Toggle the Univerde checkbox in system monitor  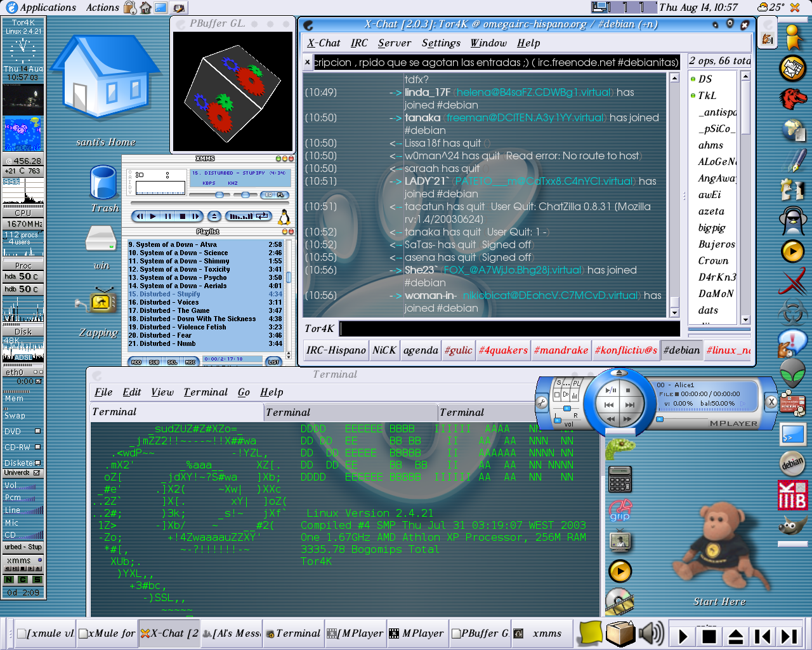pyautogui.click(x=36, y=473)
